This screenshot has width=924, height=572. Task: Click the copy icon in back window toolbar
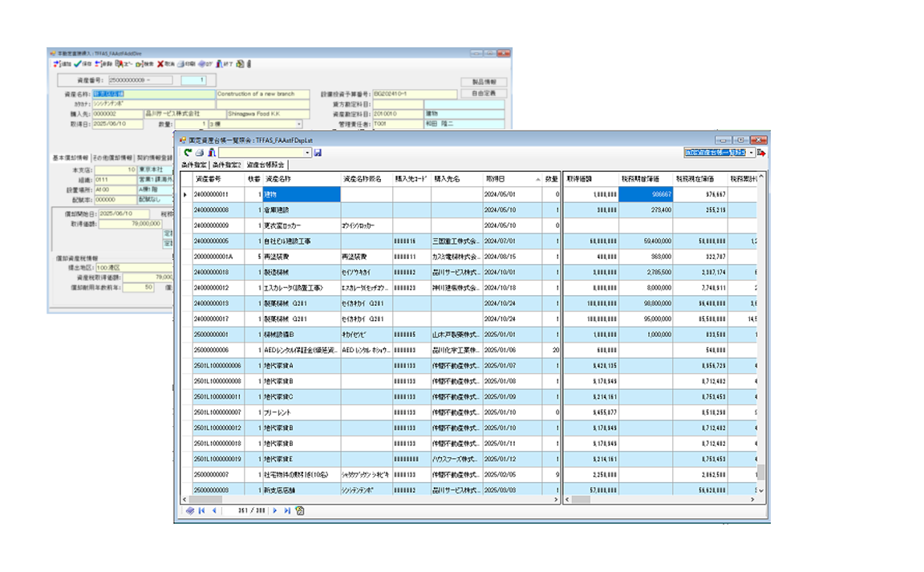[119, 63]
